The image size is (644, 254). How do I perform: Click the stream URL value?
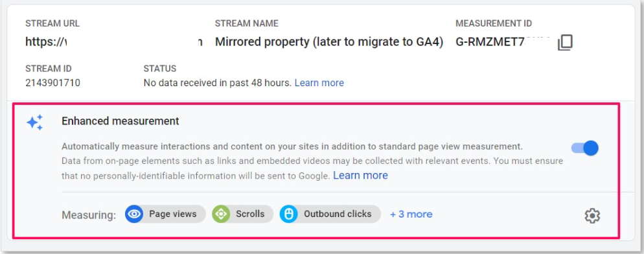114,42
